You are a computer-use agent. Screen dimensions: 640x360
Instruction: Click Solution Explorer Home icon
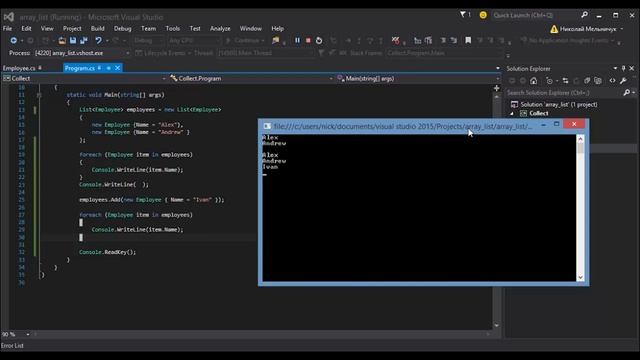533,81
